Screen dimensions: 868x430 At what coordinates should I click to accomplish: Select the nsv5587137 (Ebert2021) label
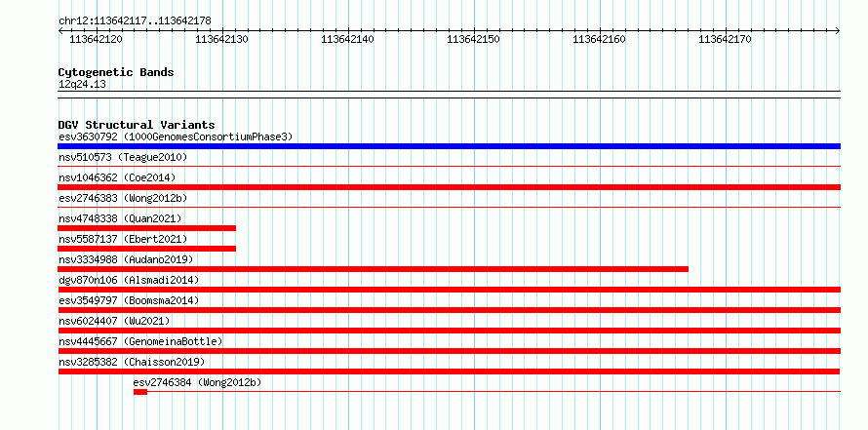(123, 239)
